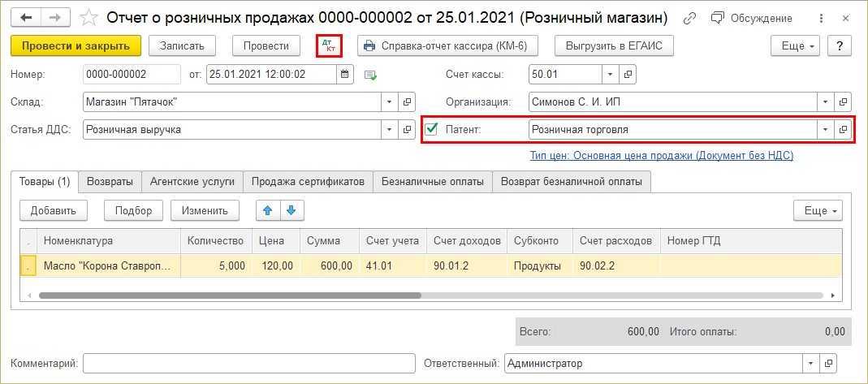Image resolution: width=868 pixels, height=384 pixels.
Task: Open the Агентские услуги tab
Action: coord(192,182)
